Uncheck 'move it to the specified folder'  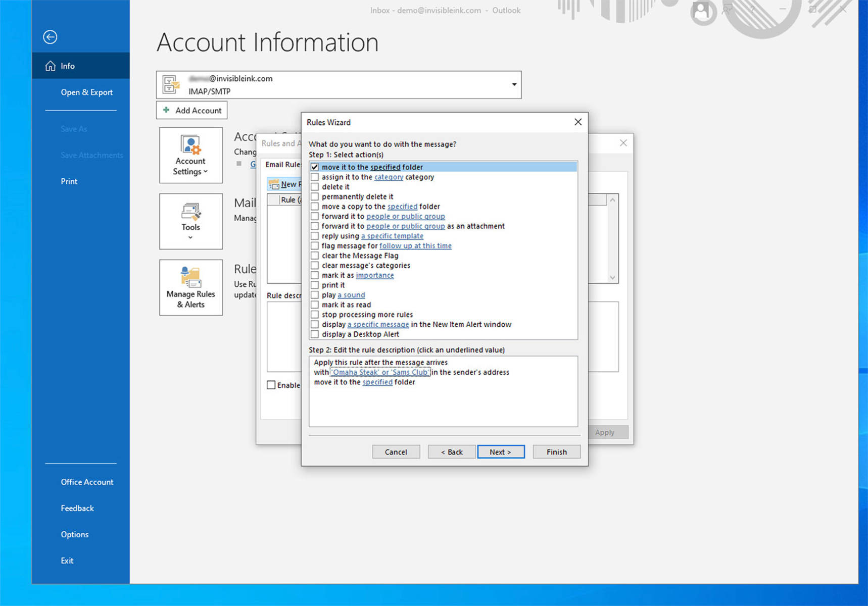coord(315,167)
